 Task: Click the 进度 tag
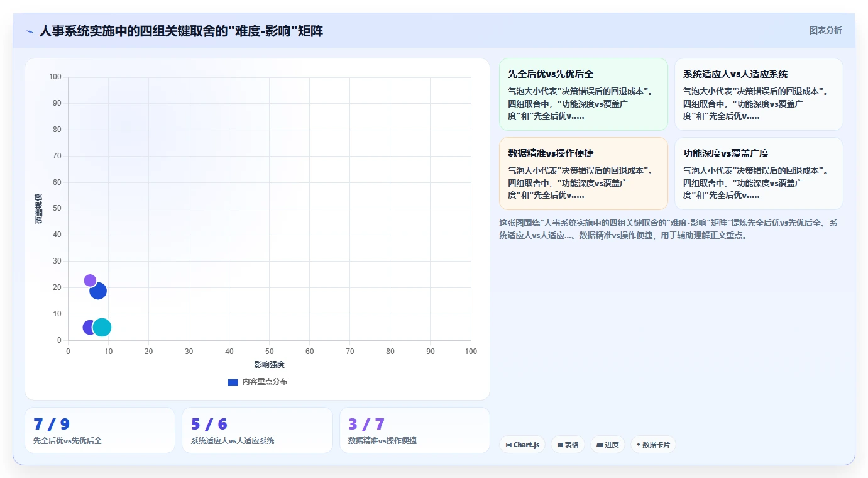click(x=608, y=445)
